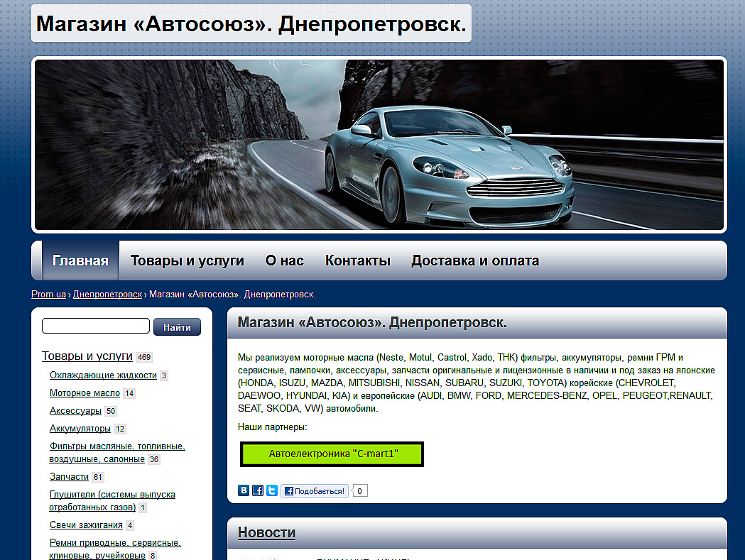Click the sports car banner image

[379, 145]
